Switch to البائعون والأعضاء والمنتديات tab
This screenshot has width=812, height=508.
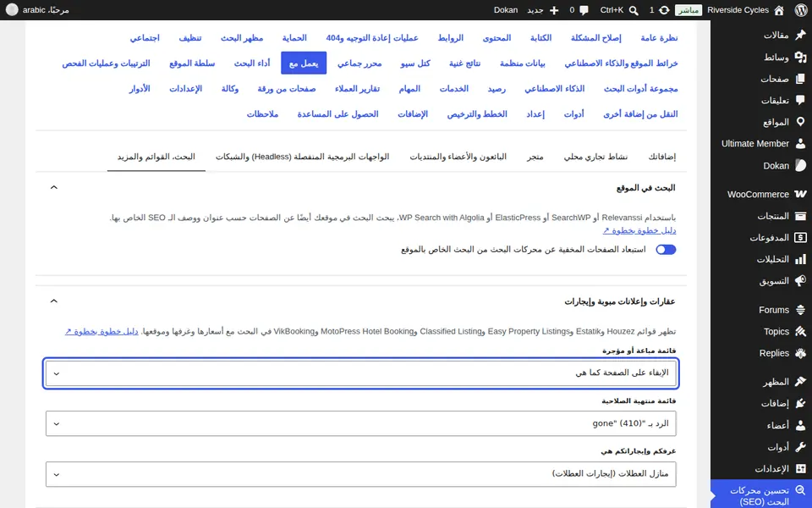[458, 157]
